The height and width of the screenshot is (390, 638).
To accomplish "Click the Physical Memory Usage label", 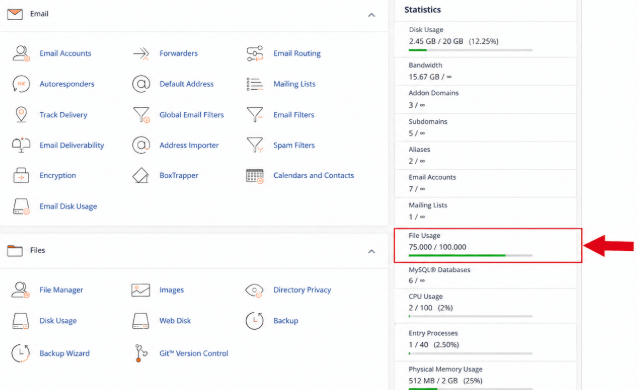I will 446,369.
